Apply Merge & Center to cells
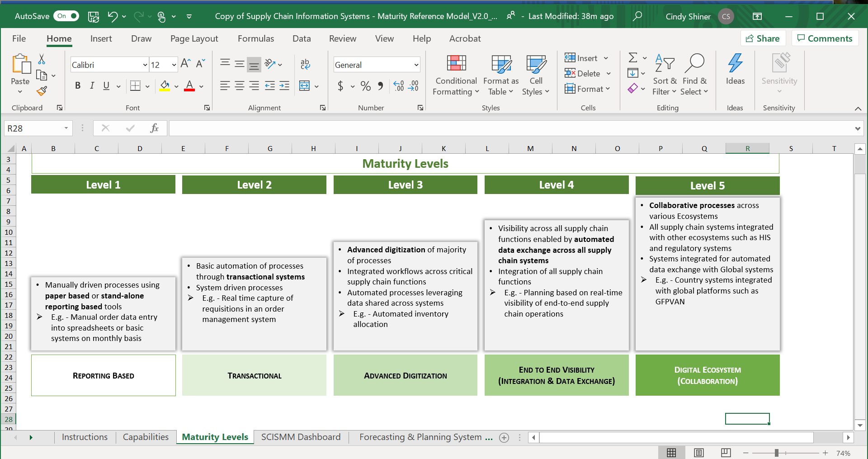The height and width of the screenshot is (459, 868). pyautogui.click(x=305, y=86)
